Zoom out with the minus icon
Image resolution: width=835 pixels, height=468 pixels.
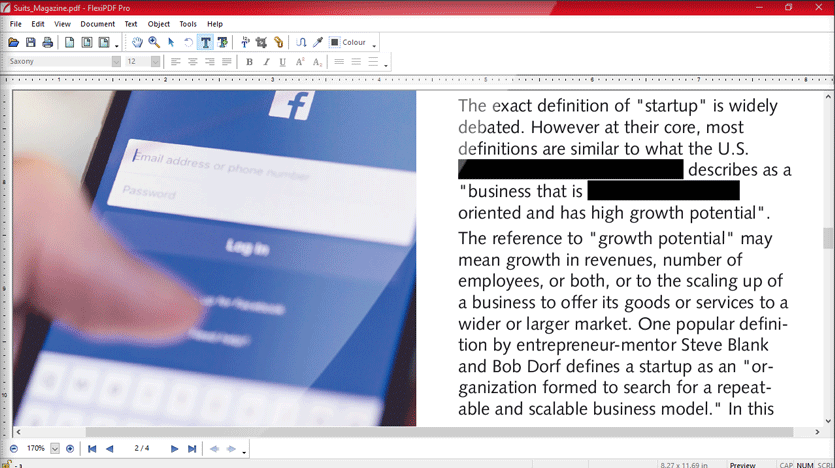14,449
